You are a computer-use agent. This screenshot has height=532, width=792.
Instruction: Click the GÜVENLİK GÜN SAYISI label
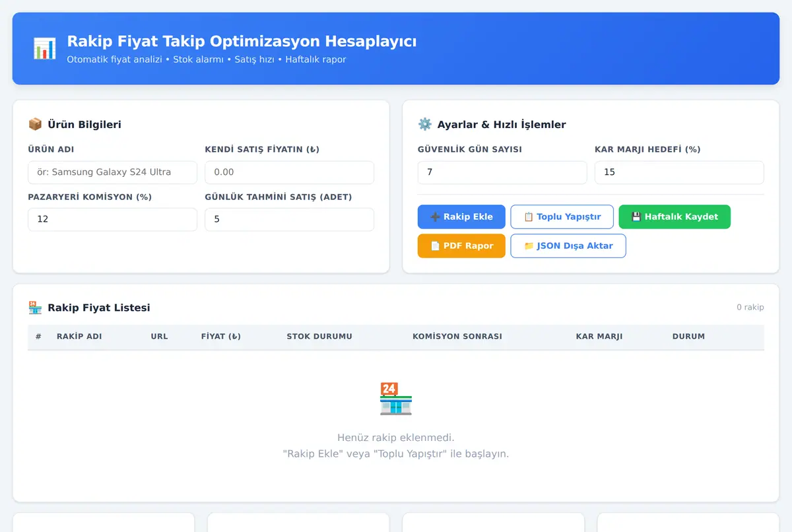(x=470, y=149)
